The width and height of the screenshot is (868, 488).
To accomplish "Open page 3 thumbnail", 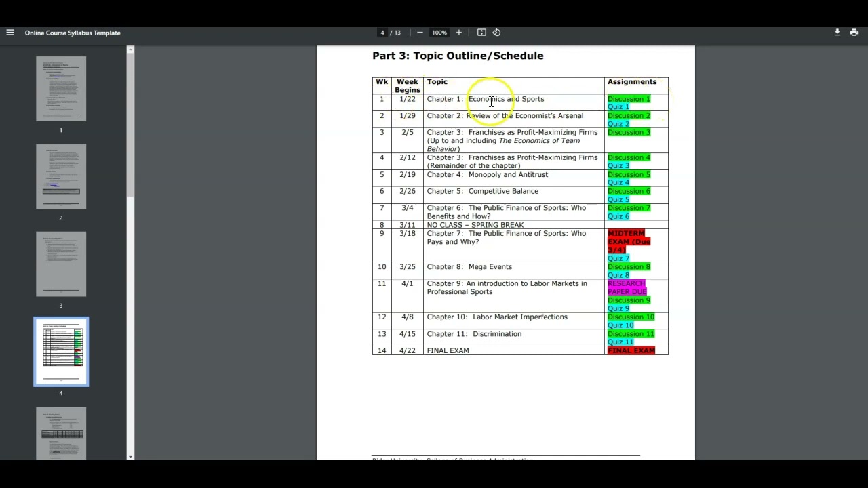I will point(61,264).
